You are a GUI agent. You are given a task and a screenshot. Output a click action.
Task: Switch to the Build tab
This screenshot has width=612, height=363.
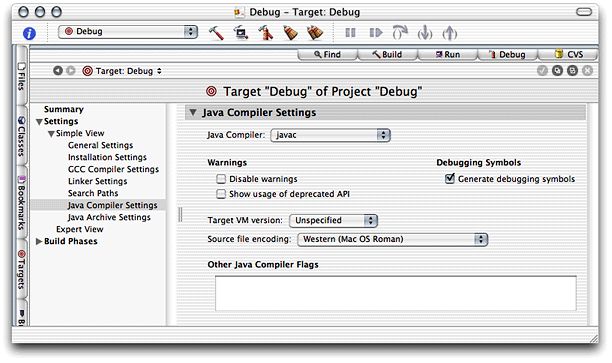pos(387,55)
